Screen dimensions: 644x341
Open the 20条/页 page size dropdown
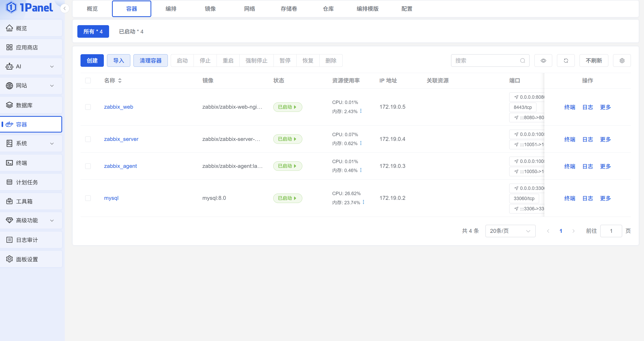[510, 231]
